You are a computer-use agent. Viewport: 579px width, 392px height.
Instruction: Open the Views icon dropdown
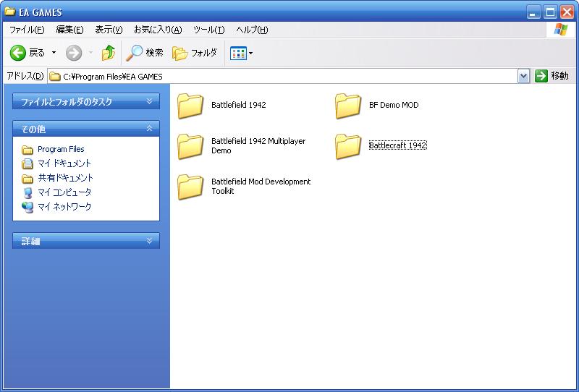[x=242, y=53]
